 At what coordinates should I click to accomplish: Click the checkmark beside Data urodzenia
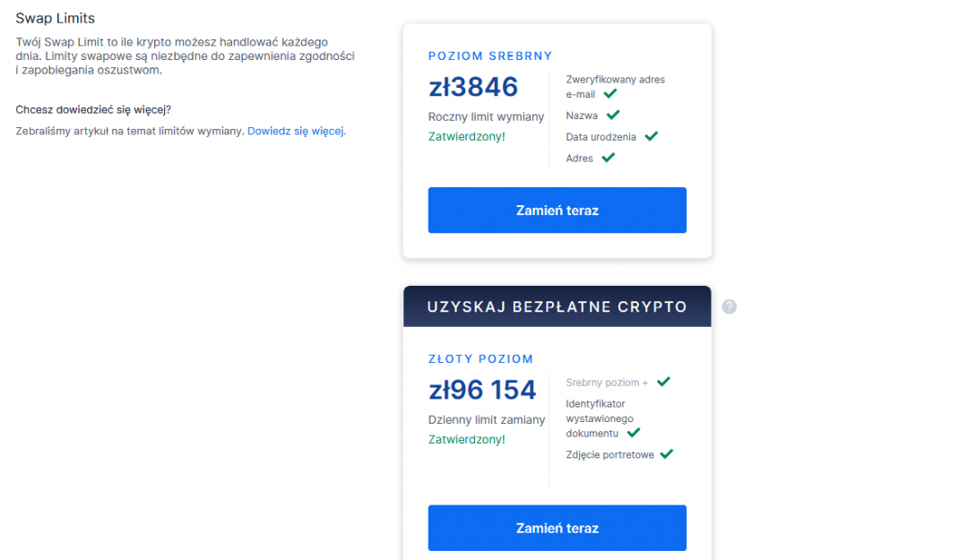point(652,136)
